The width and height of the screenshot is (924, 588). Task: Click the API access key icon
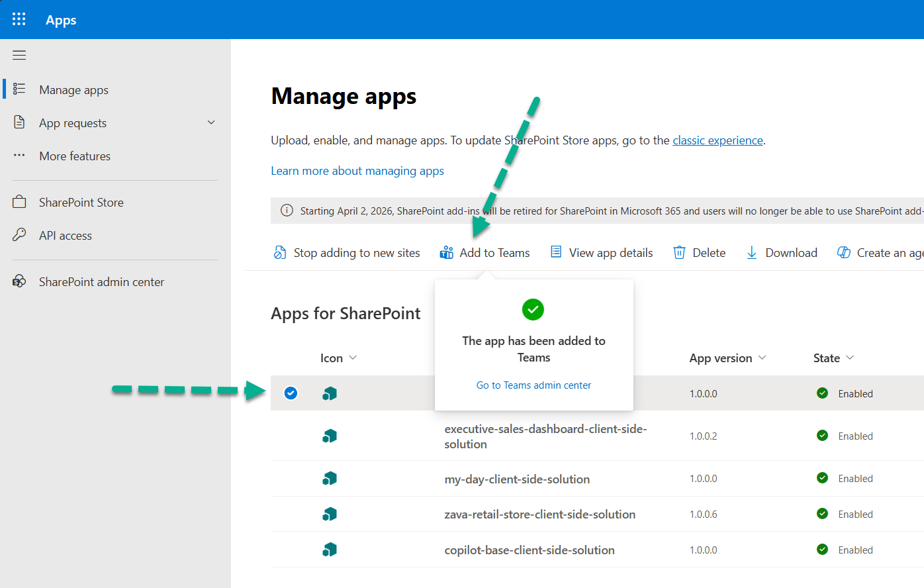(x=19, y=234)
